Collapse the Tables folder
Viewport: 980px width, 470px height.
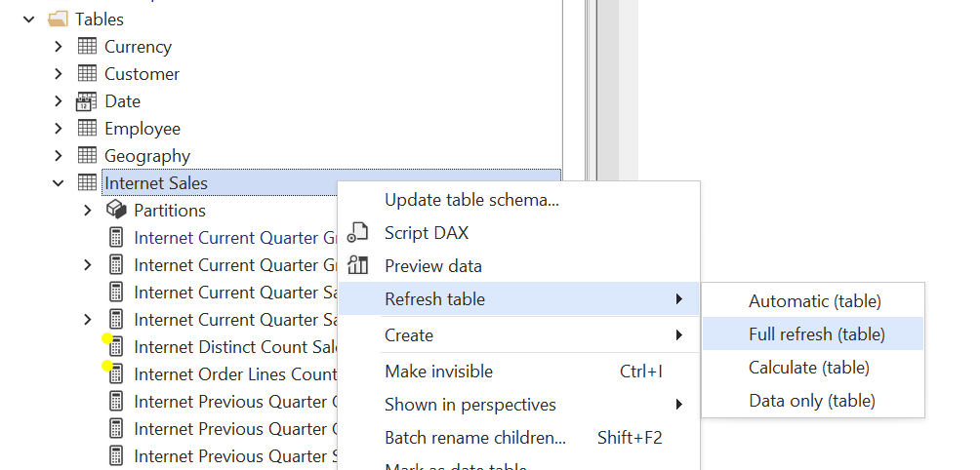[29, 20]
